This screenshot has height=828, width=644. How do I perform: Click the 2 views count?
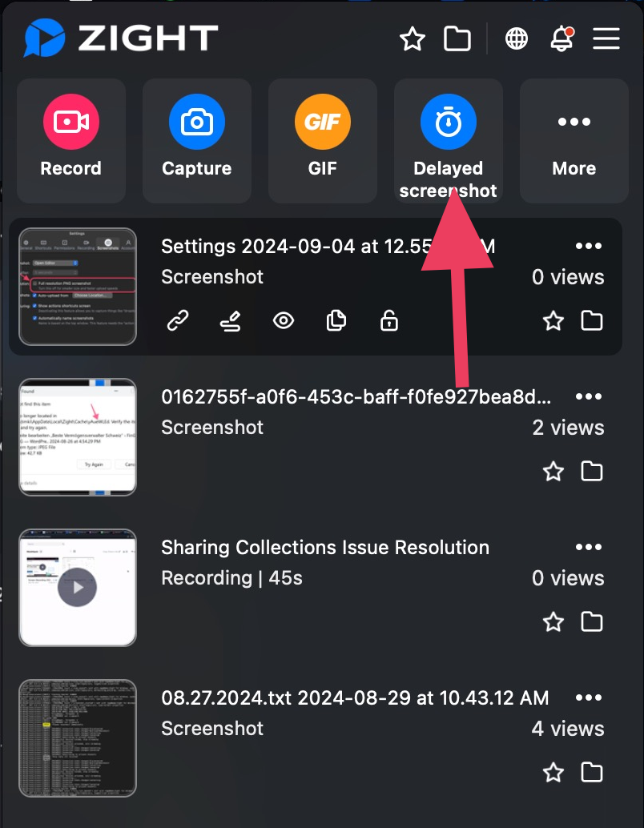click(x=568, y=427)
